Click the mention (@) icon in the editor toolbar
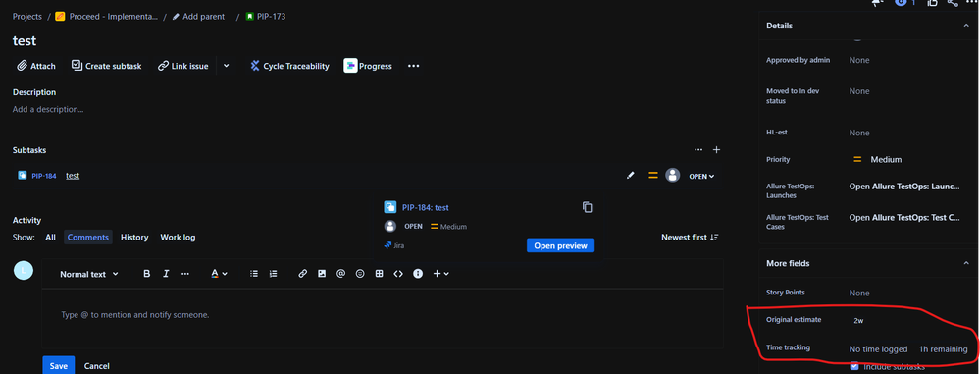The width and height of the screenshot is (980, 374). 340,273
